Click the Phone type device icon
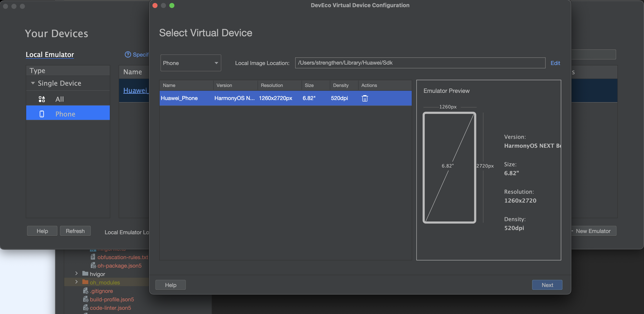This screenshot has width=644, height=314. pyautogui.click(x=42, y=114)
